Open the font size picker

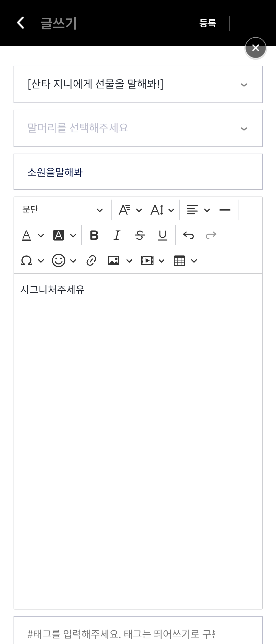pos(162,210)
